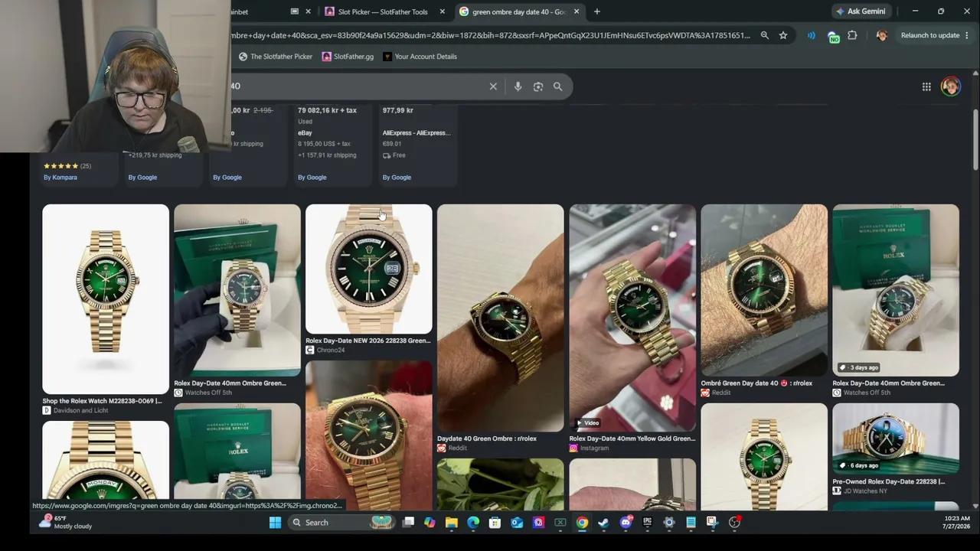Open Windows Start menu
Viewport: 980px width, 551px height.
pos(275,523)
